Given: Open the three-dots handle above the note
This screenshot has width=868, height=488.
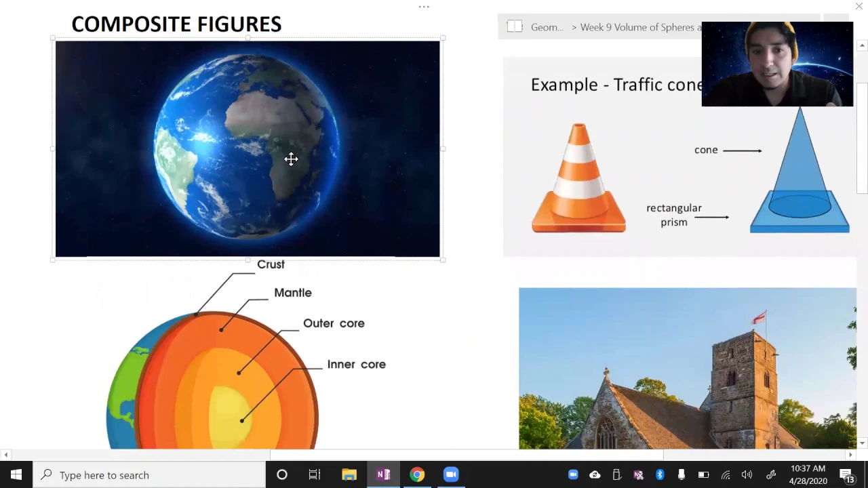Looking at the screenshot, I should (424, 7).
